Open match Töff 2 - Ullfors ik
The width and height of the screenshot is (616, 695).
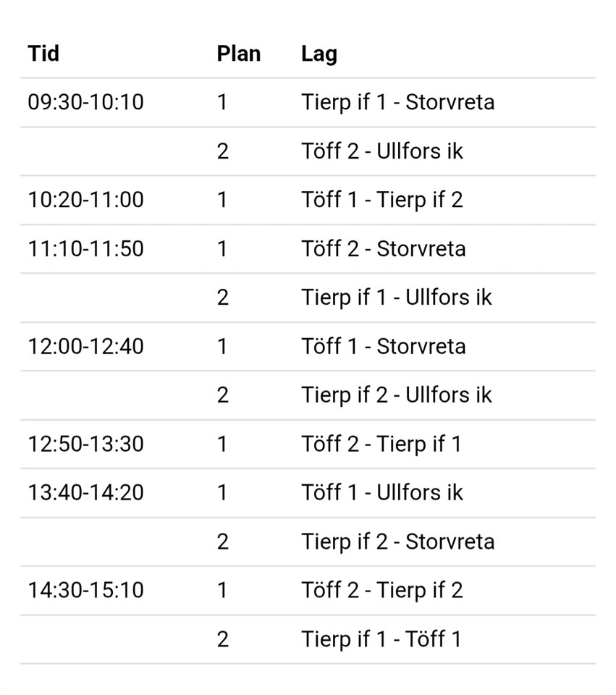[x=382, y=151]
